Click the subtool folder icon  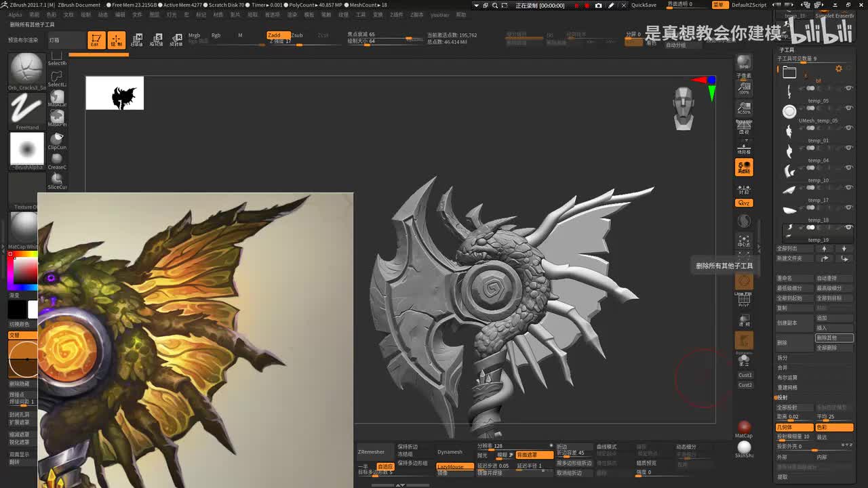789,72
